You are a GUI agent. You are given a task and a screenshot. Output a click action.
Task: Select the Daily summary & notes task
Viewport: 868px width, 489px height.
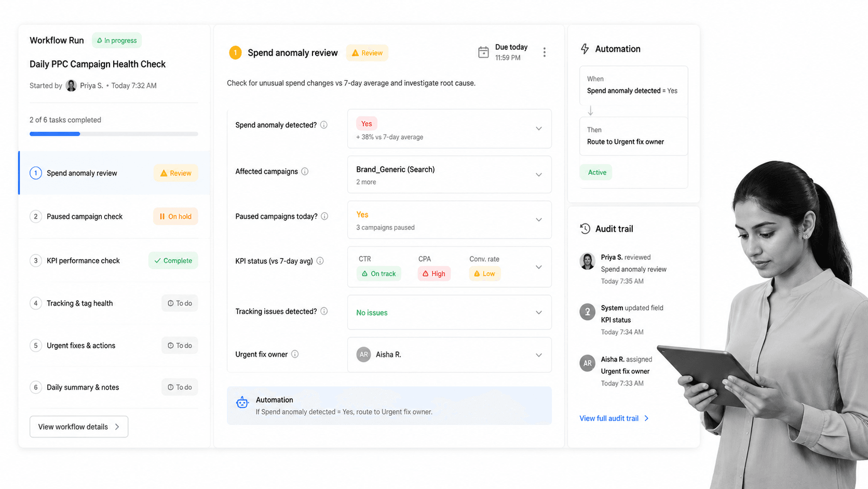coord(114,387)
